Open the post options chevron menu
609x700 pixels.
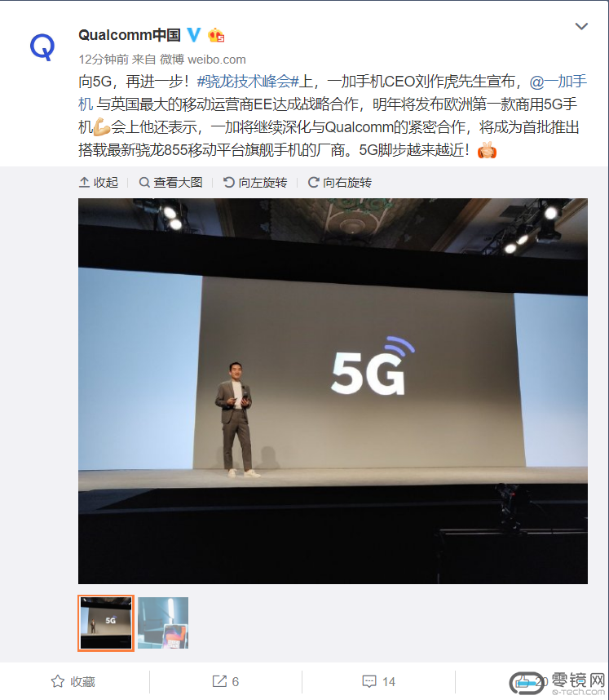click(x=581, y=27)
